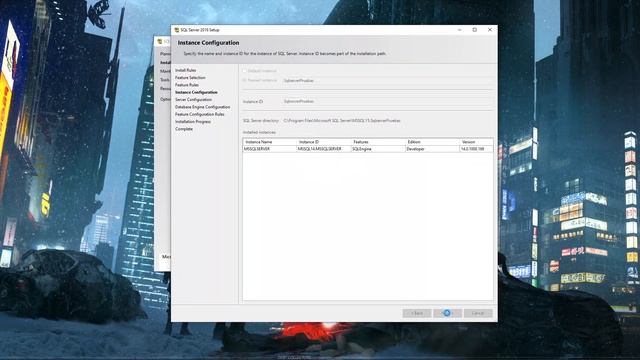Click the Features column header
640x360 pixels.
tap(378, 142)
